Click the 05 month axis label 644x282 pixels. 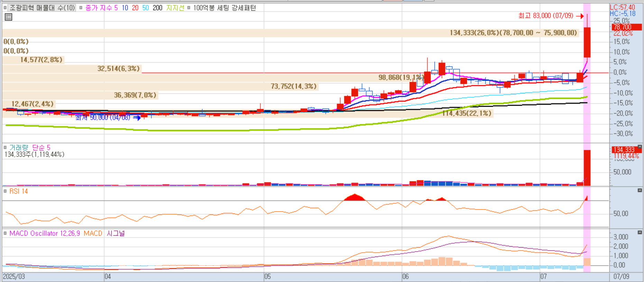267,276
